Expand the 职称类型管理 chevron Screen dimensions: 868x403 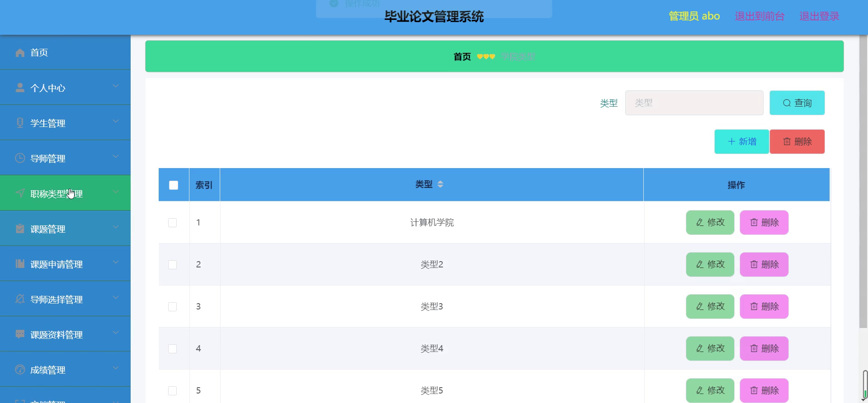tap(116, 192)
